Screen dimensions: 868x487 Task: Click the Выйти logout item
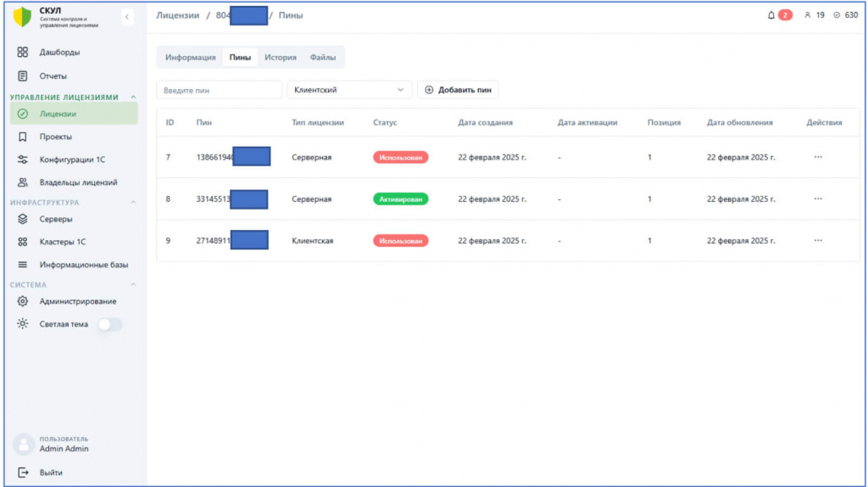tap(51, 473)
